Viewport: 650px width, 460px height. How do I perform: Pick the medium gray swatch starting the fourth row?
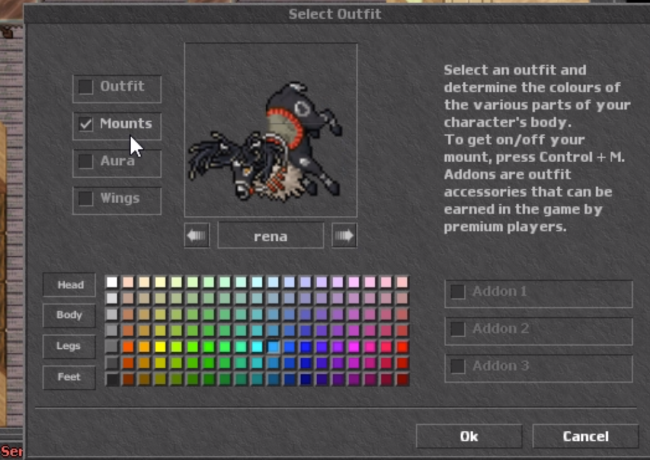(x=112, y=331)
